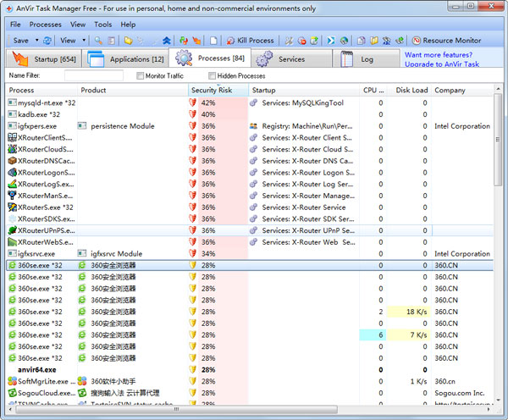Open the Save dropdown arrow
The width and height of the screenshot is (508, 420).
pyautogui.click(x=36, y=40)
